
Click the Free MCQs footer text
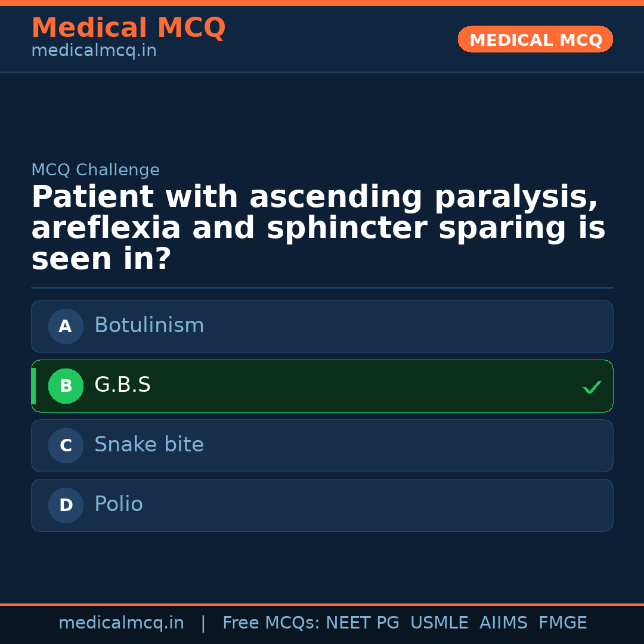click(x=271, y=623)
